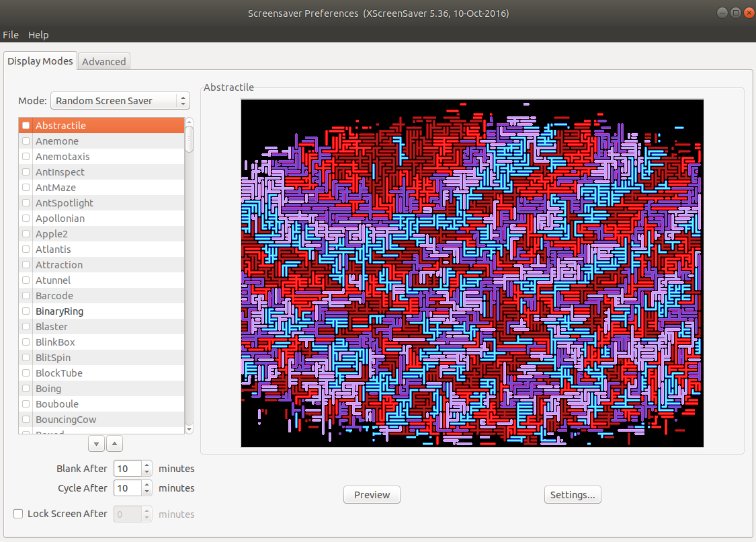Image resolution: width=756 pixels, height=542 pixels.
Task: Click the Preview button
Action: point(372,495)
